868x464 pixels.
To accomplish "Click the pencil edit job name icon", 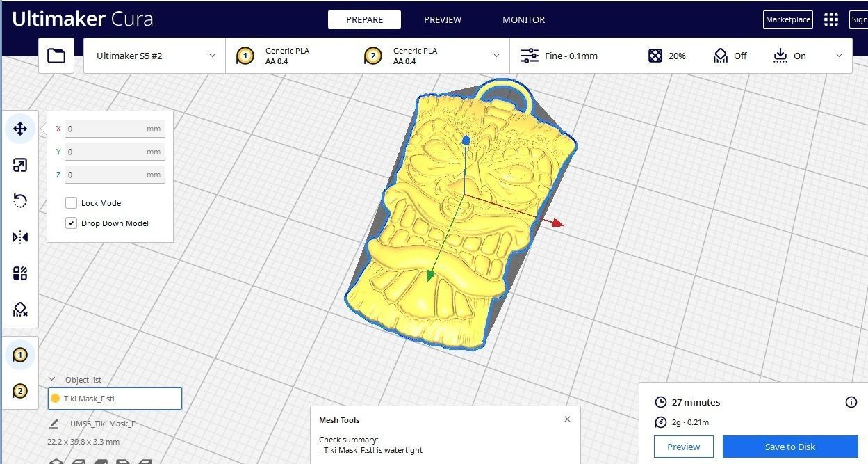I will tap(54, 423).
